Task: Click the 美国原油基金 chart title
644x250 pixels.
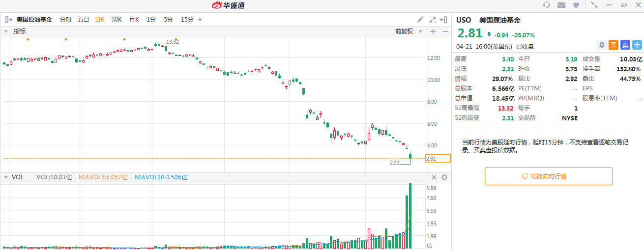Action: 34,20
